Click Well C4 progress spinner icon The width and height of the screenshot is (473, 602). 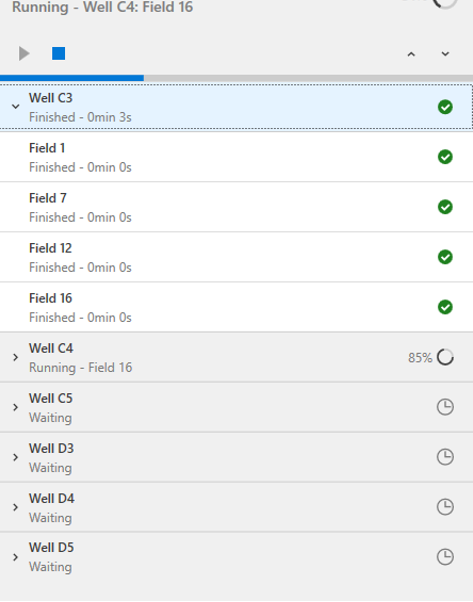click(445, 357)
